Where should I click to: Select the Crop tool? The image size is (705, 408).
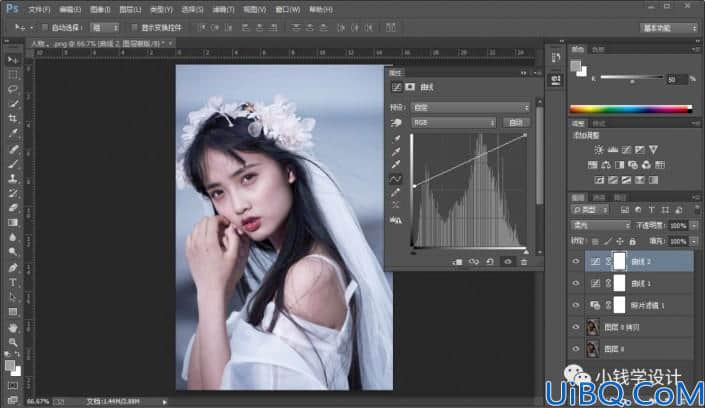(x=13, y=118)
